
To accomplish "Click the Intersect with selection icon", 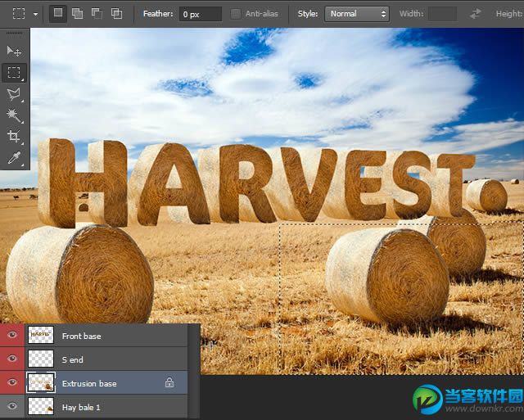I will (x=116, y=13).
